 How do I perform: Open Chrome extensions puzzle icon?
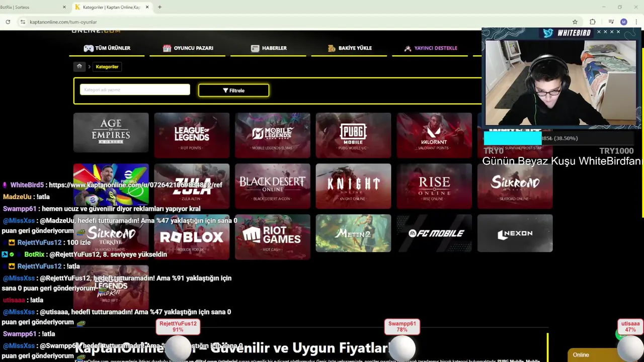[592, 22]
